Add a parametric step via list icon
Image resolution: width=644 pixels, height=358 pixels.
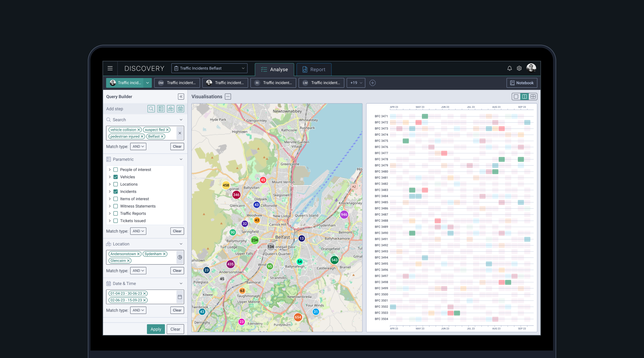(x=161, y=109)
